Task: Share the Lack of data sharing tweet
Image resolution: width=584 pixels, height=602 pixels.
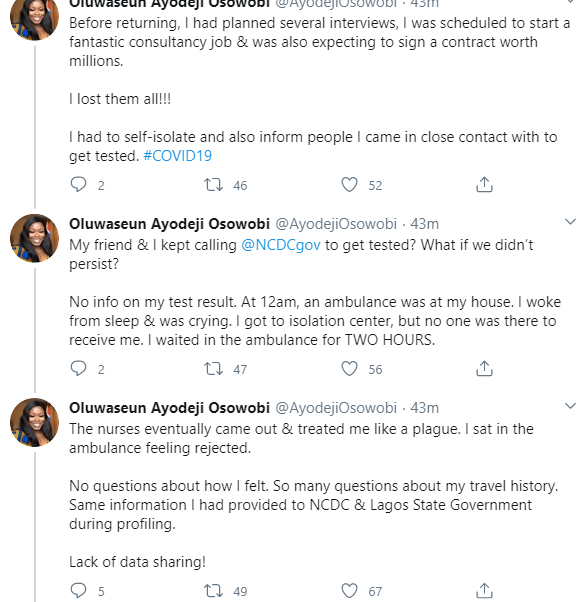Action: click(x=484, y=590)
